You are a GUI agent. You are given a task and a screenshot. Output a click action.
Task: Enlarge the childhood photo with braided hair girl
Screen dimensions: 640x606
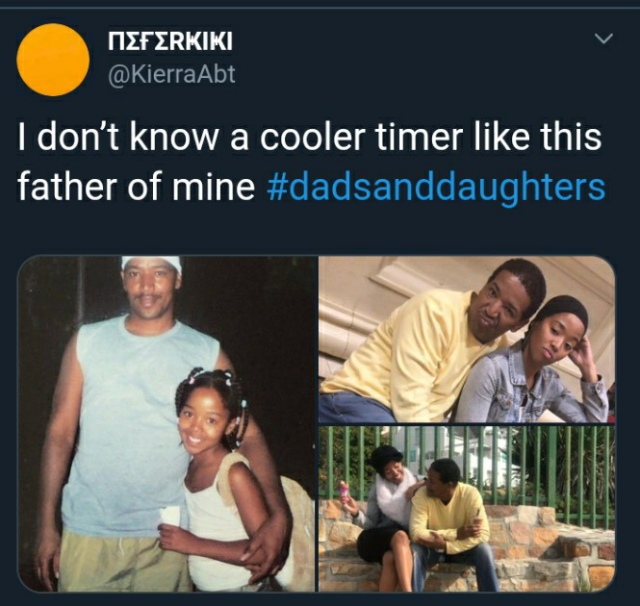pyautogui.click(x=166, y=424)
